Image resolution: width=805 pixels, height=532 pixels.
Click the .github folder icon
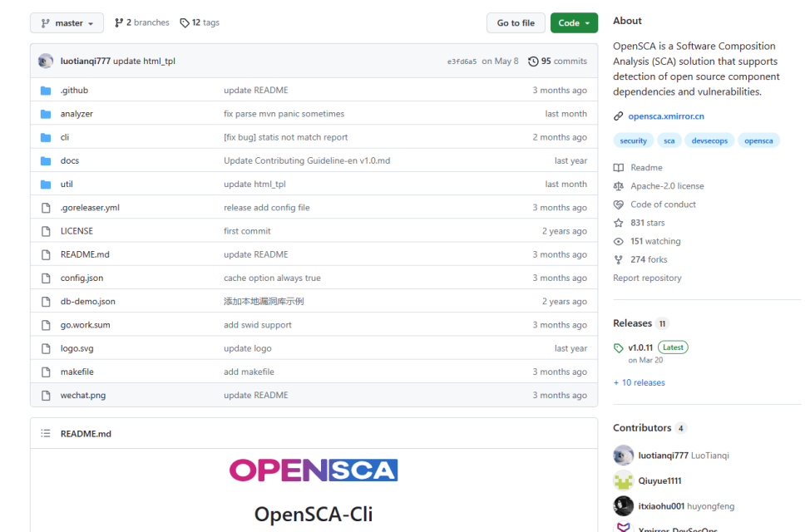click(46, 91)
